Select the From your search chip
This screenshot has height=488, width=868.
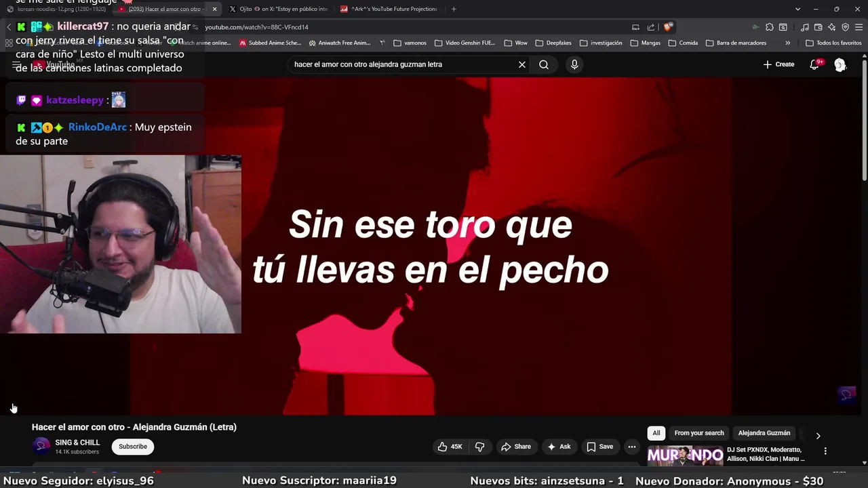pos(699,433)
